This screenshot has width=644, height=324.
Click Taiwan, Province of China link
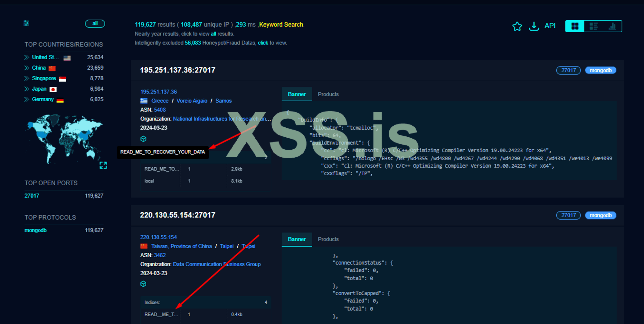coord(182,246)
